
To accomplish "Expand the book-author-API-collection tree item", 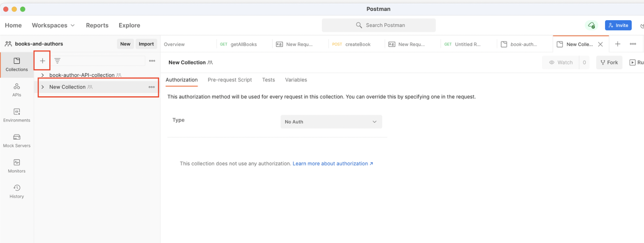I will click(x=43, y=75).
